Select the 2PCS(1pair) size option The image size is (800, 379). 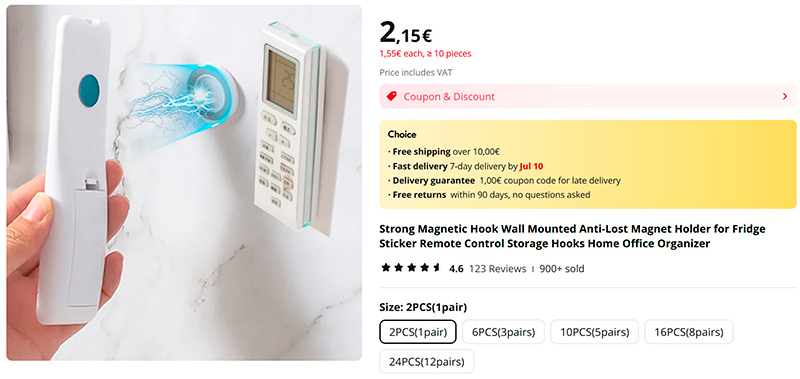click(x=418, y=332)
